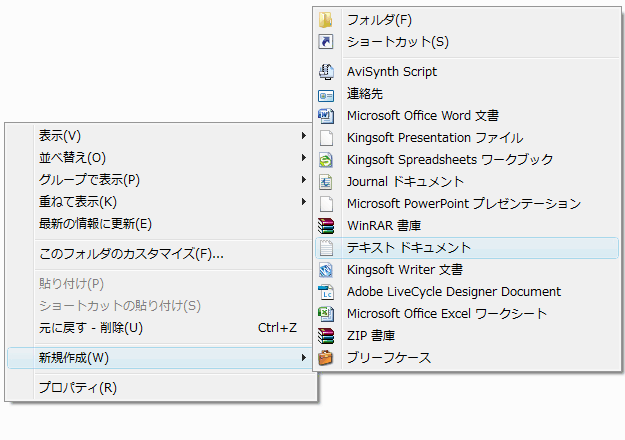Select 貼り付け(P) grayed item
625x440 pixels.
pyautogui.click(x=71, y=284)
